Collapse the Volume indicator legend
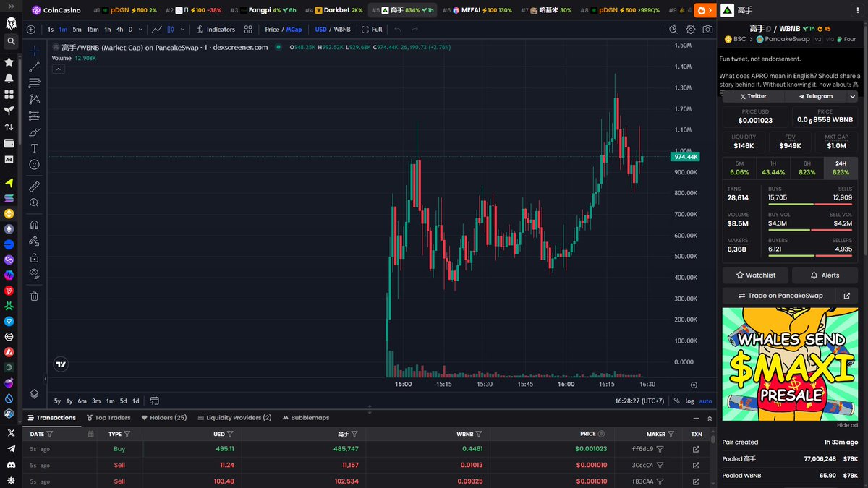The width and height of the screenshot is (868, 488). (59, 69)
